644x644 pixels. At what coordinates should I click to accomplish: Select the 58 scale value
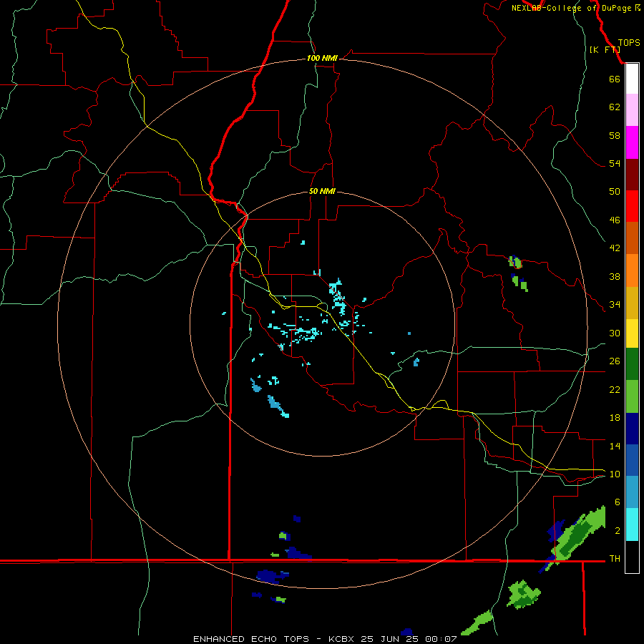click(x=615, y=135)
